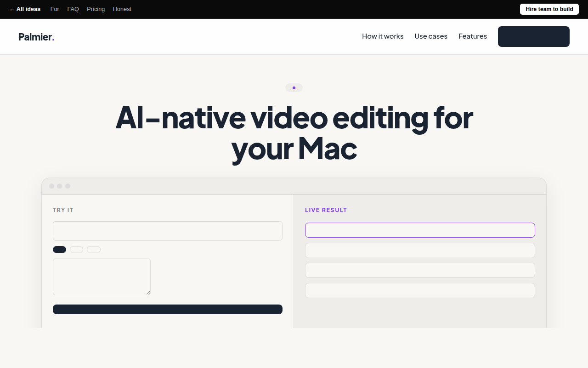Focus the single-line input under TRY IT
Image resolution: width=588 pixels, height=368 pixels.
pos(168,231)
